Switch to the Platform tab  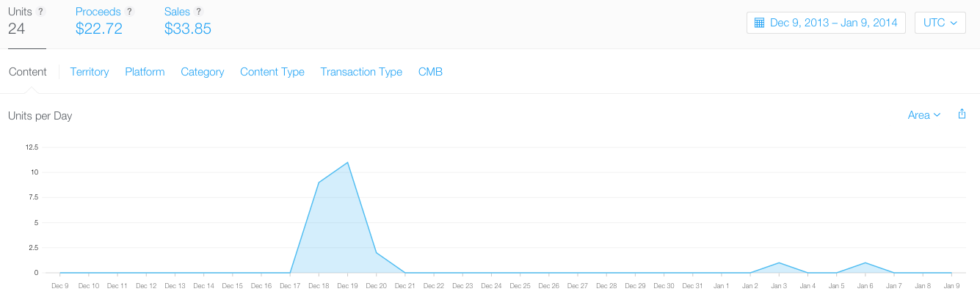145,72
